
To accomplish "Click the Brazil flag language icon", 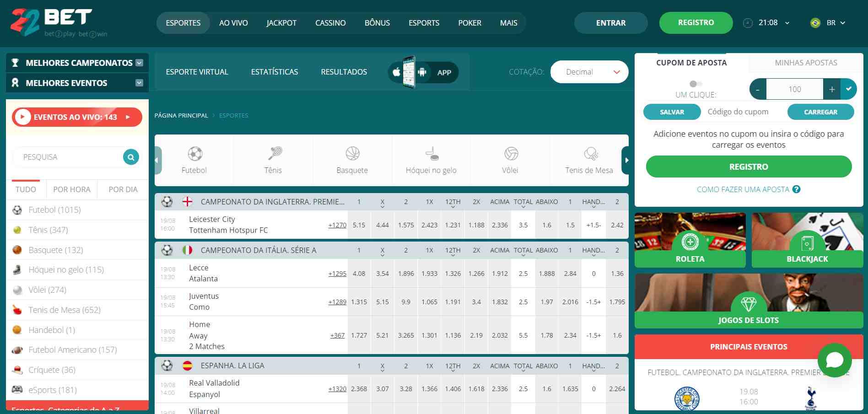I will 815,23.
